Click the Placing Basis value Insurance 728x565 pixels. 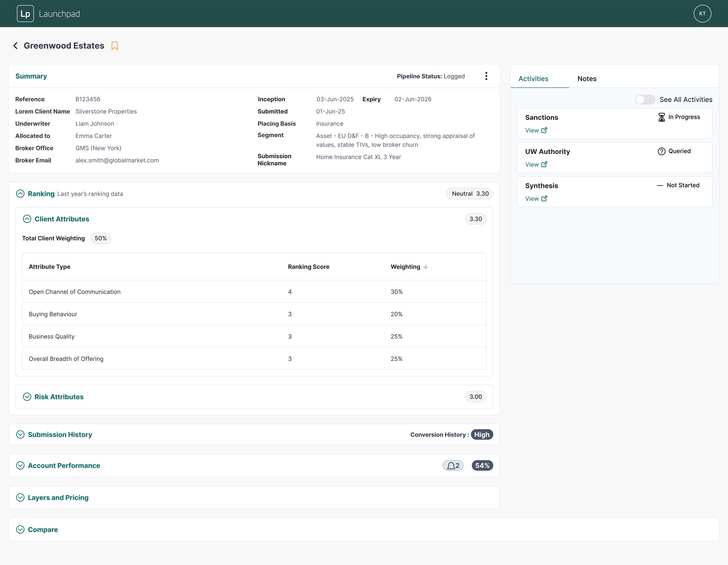click(x=329, y=124)
